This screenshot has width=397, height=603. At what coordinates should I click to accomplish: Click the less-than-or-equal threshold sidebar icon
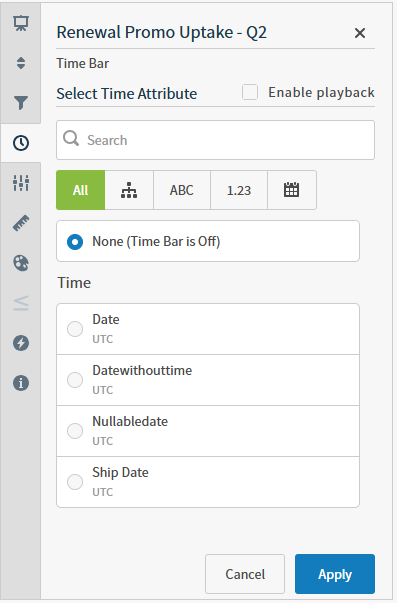[x=21, y=303]
